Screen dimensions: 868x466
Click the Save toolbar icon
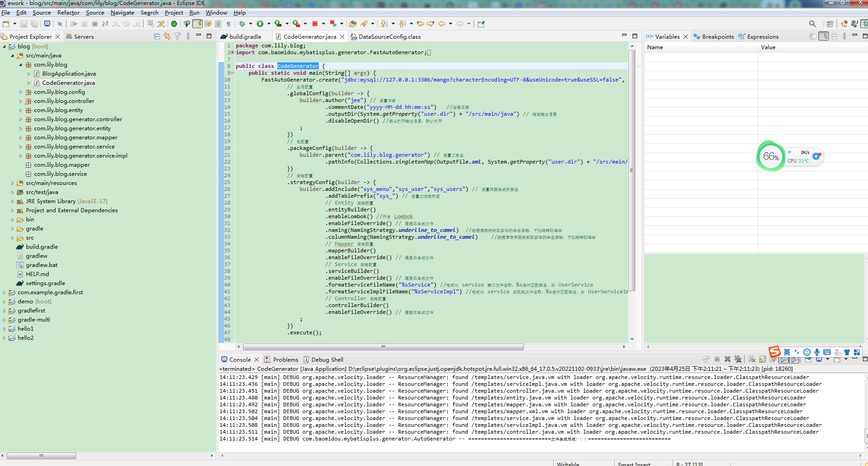click(x=24, y=24)
